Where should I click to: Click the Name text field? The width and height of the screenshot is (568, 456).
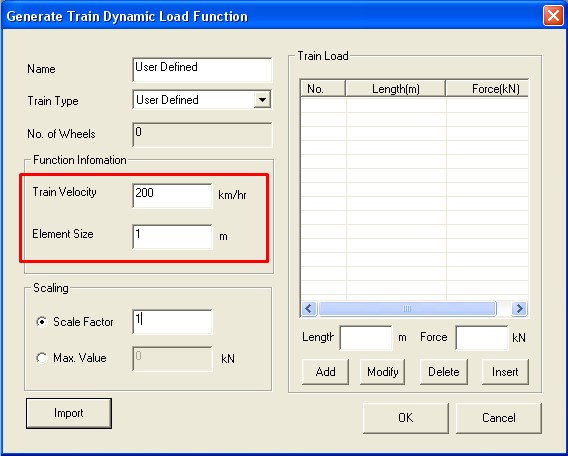pyautogui.click(x=202, y=70)
